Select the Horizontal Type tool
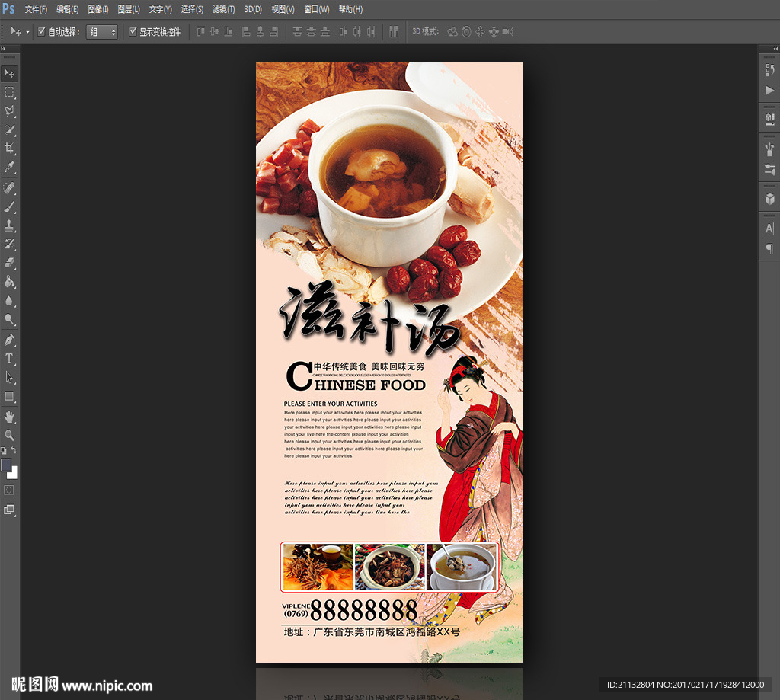The width and height of the screenshot is (780, 700). [9, 359]
